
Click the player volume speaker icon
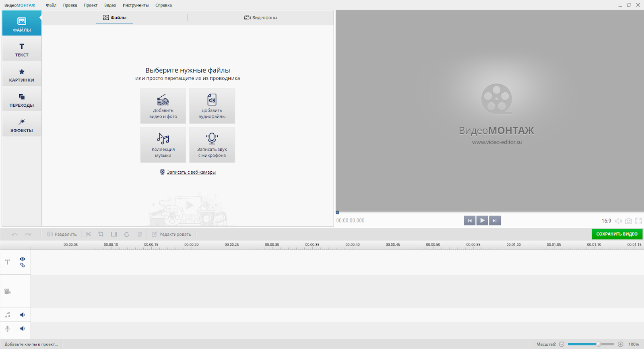pyautogui.click(x=618, y=221)
